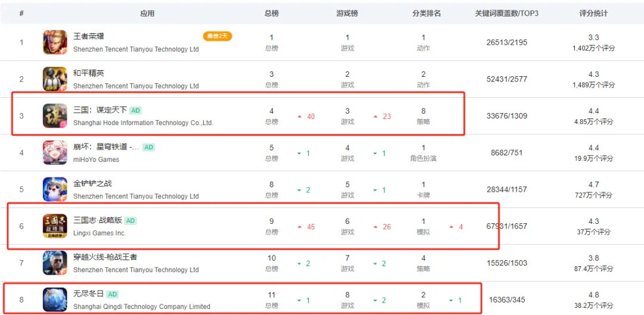Click the AD badge beside 崩坏:星穹铁道
The height and width of the screenshot is (315, 644).
(148, 147)
